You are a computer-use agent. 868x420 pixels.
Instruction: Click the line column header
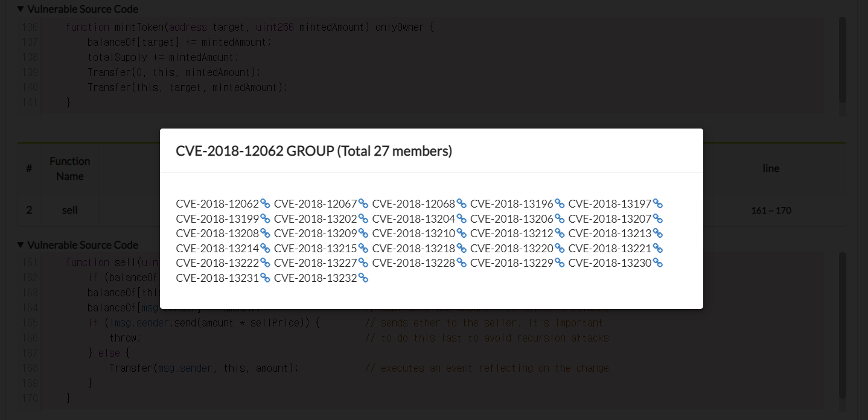click(771, 169)
